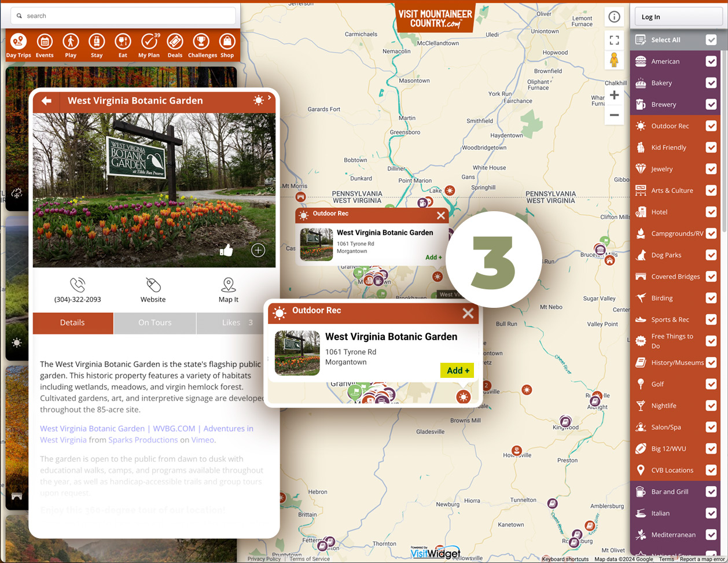Screen dimensions: 728x563
Task: Toggle the Kid Friendly checkbox
Action: [711, 148]
